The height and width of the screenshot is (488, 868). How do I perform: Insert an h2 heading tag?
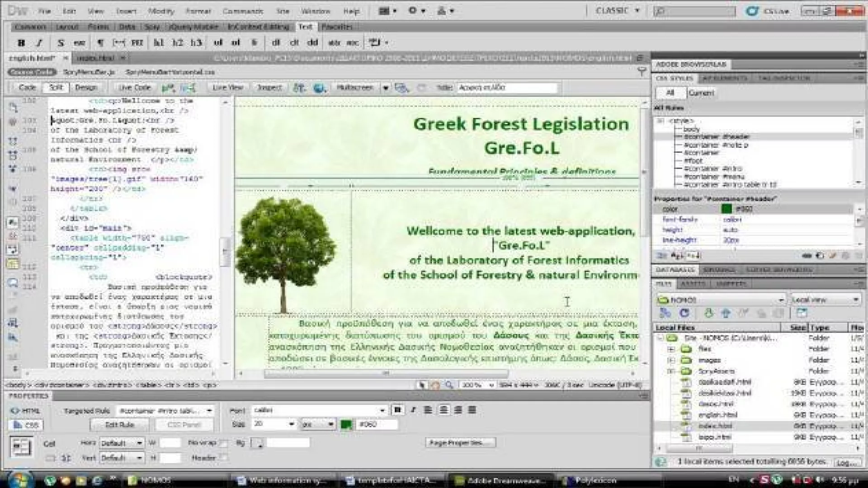177,43
